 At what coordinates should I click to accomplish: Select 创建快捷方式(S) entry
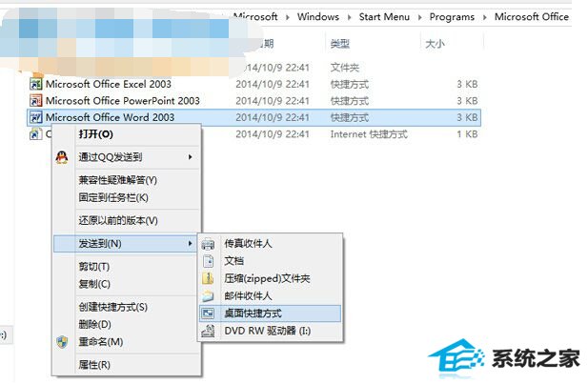[x=127, y=307]
